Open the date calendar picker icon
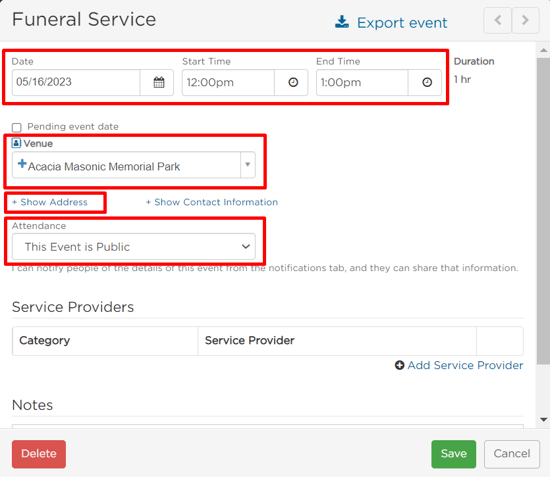550x477 pixels. pyautogui.click(x=159, y=82)
